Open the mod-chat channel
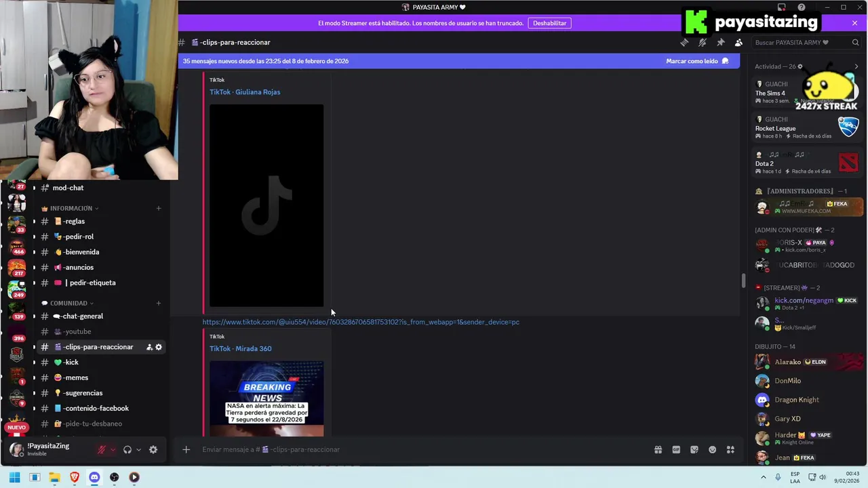This screenshot has height=488, width=868. click(x=99, y=188)
